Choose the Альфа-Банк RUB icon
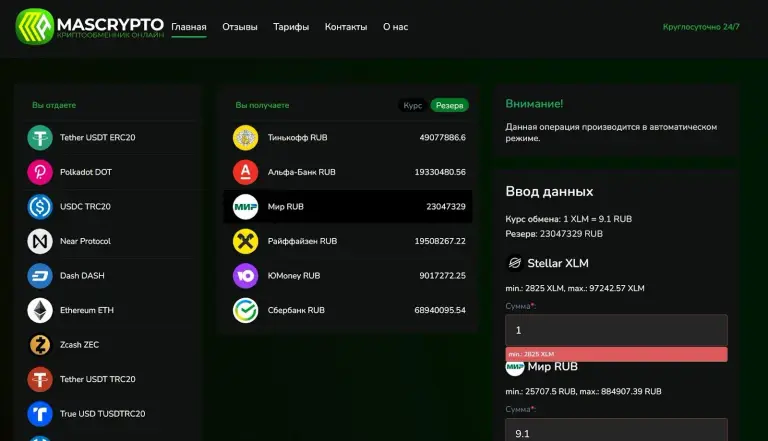 point(245,172)
